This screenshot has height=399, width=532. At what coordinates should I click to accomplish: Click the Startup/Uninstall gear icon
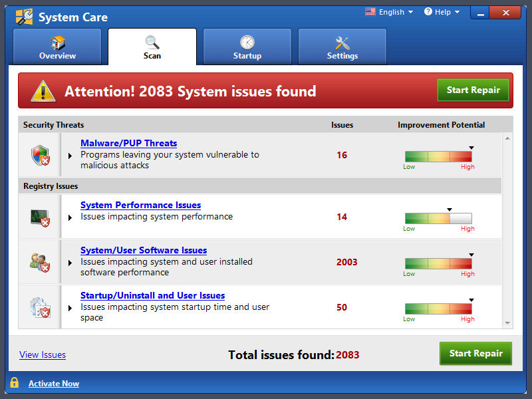[x=40, y=307]
